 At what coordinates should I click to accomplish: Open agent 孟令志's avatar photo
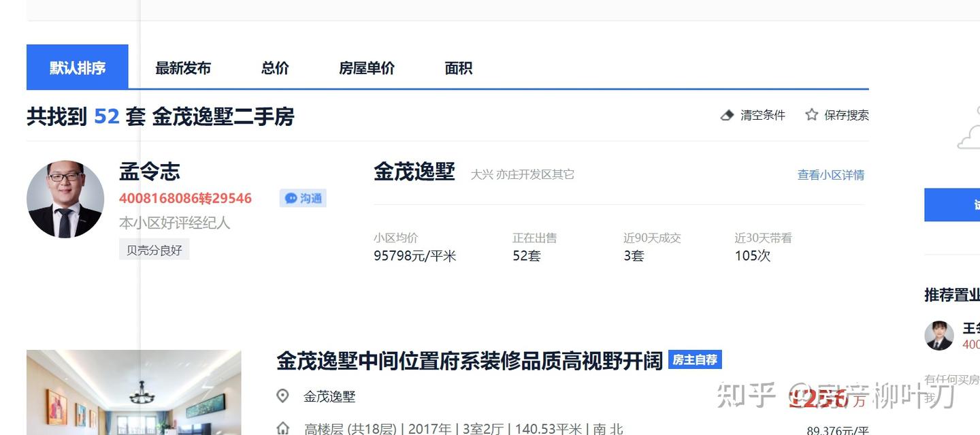click(x=65, y=199)
